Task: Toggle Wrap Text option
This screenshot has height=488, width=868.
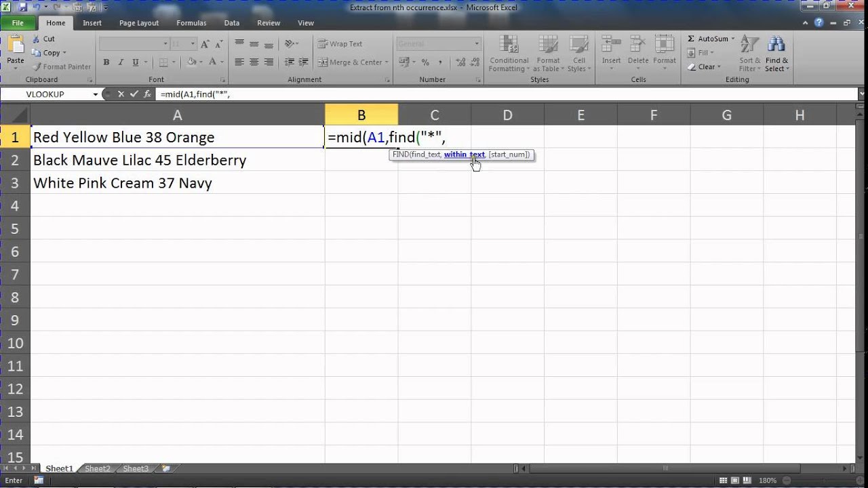Action: coord(340,44)
